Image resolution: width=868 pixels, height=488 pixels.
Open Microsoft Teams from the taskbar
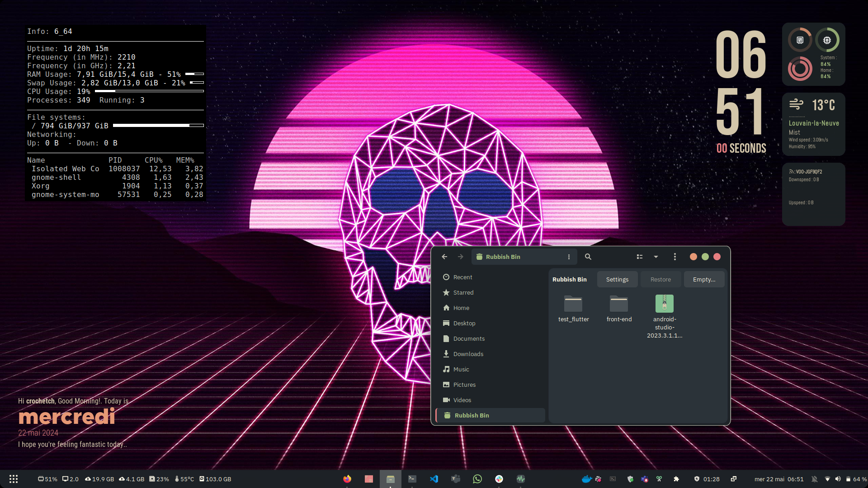456,479
